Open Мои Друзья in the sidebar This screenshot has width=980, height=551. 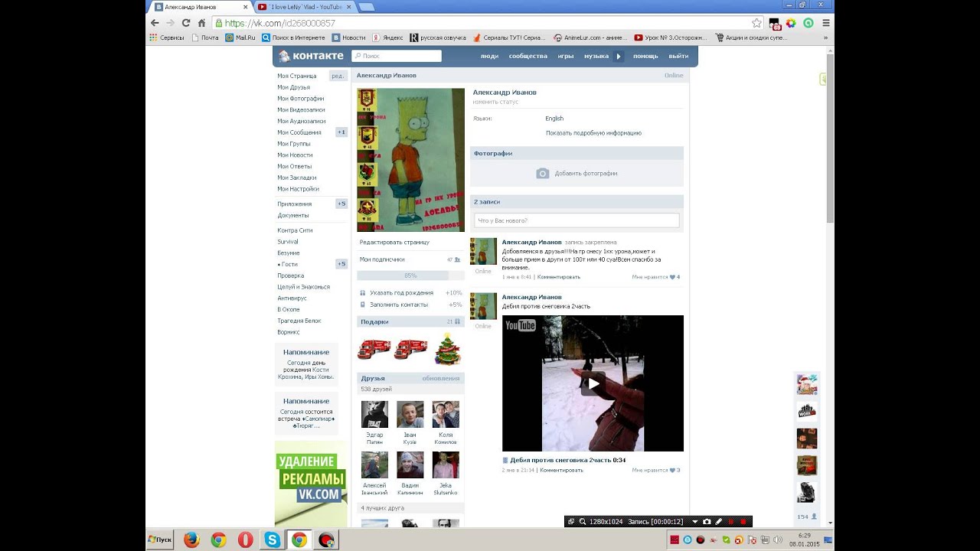[294, 87]
